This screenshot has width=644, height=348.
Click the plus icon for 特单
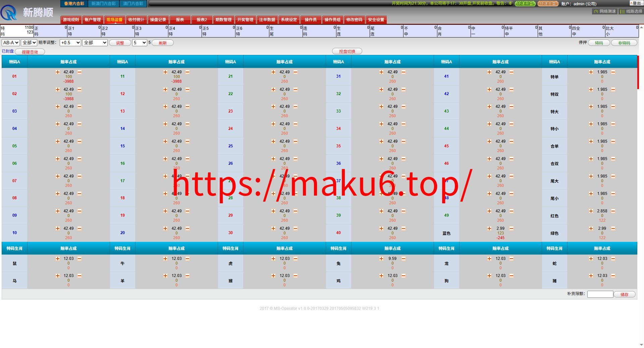[591, 72]
